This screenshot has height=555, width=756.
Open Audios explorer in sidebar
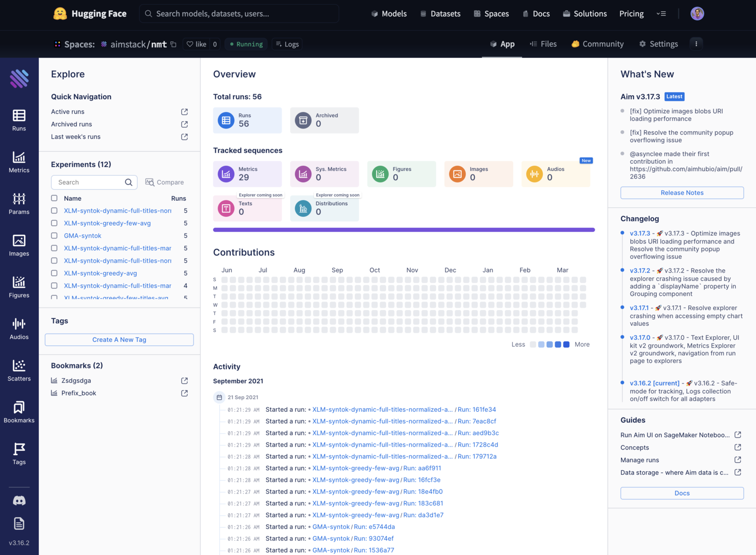19,329
